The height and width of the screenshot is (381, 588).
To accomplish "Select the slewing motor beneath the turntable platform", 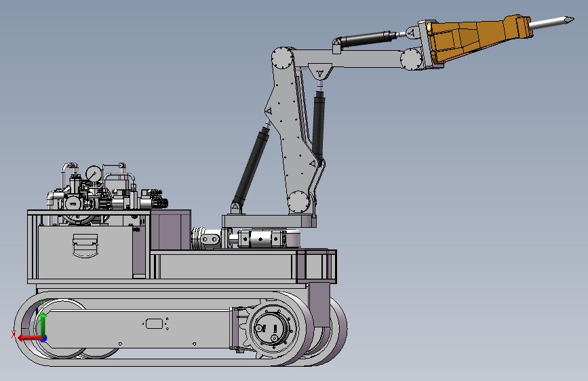I will [x=263, y=239].
